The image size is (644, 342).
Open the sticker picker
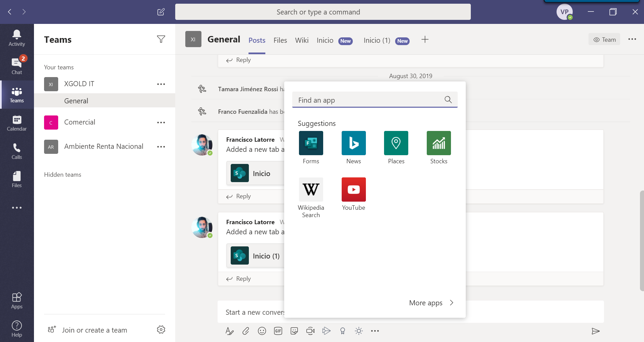click(294, 331)
